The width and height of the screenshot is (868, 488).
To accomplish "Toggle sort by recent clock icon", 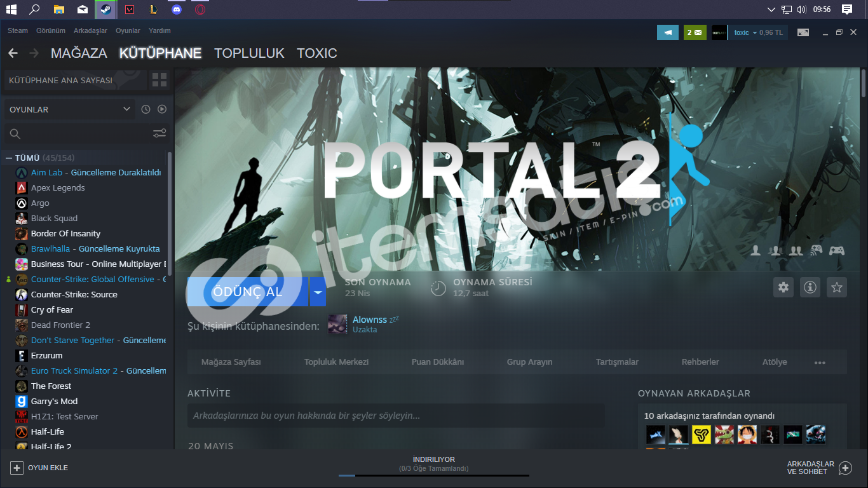I will click(146, 109).
